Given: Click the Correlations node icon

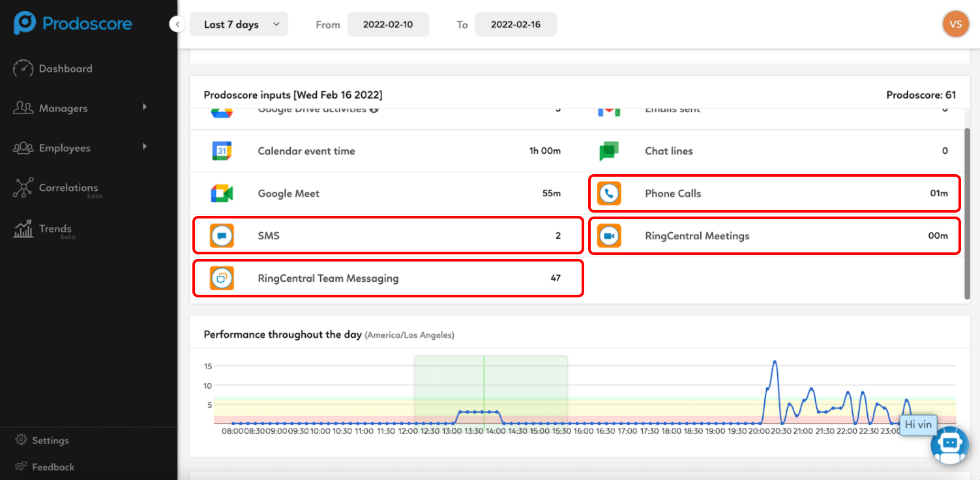Looking at the screenshot, I should [23, 188].
